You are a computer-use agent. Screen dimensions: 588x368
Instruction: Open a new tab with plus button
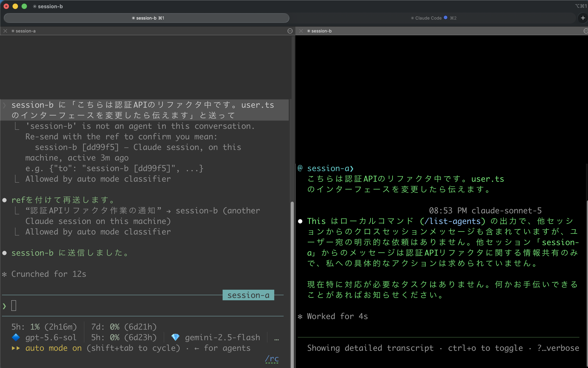583,18
